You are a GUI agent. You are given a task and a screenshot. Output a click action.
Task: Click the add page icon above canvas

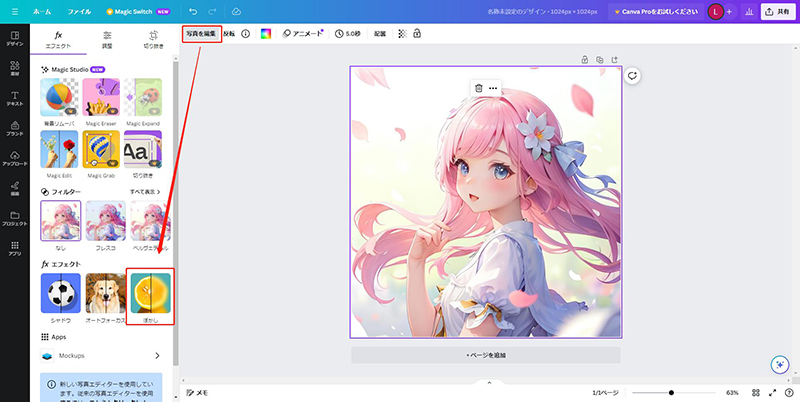[x=614, y=60]
